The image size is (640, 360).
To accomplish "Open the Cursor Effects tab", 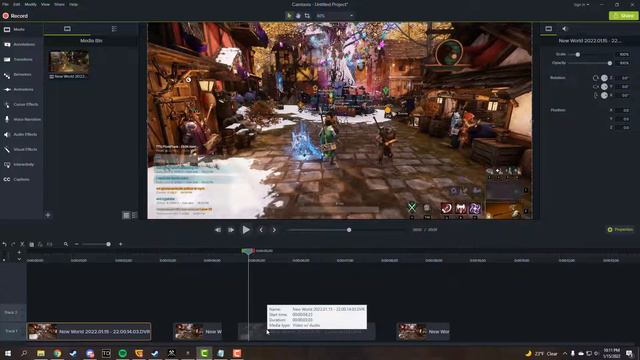I will point(22,104).
